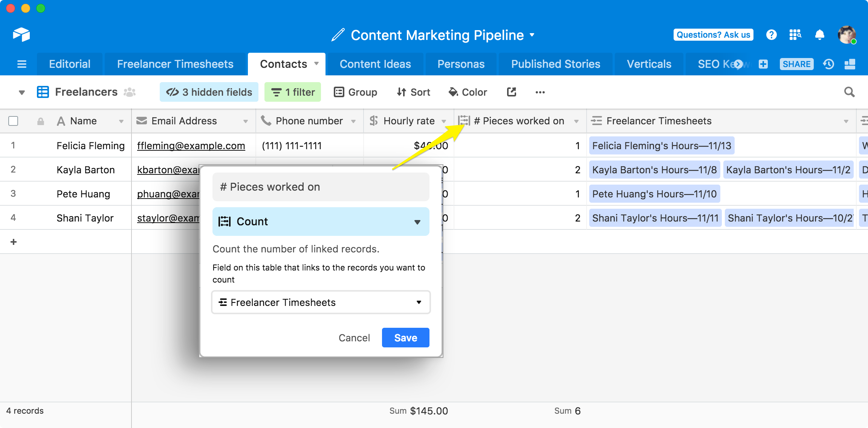The image size is (868, 428).
Task: Click the collaborators people icon
Action: [x=130, y=92]
